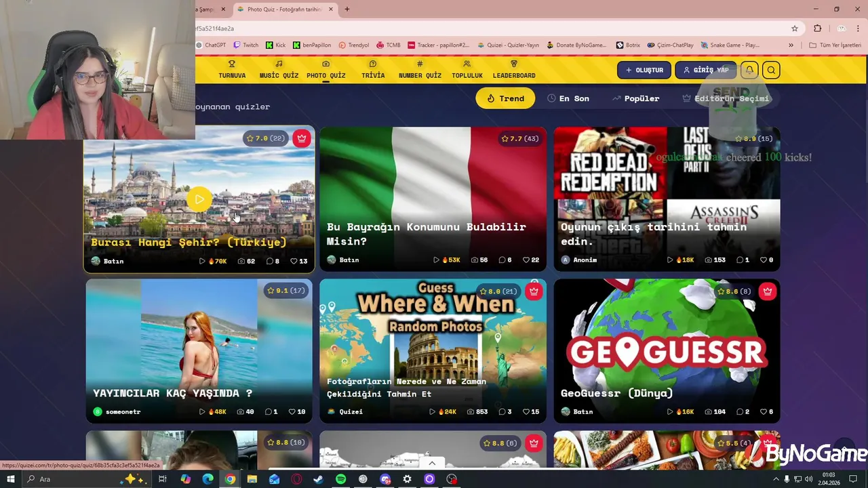The image size is (868, 488).
Task: Open author Batın on the Burası Hangi Şehir card
Action: (x=107, y=261)
